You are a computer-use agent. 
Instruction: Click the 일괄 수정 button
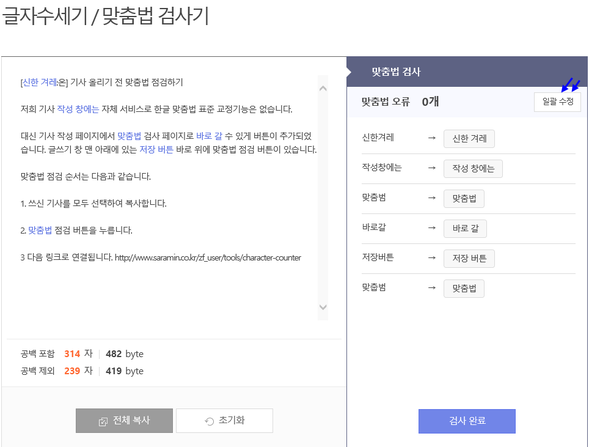(x=557, y=102)
